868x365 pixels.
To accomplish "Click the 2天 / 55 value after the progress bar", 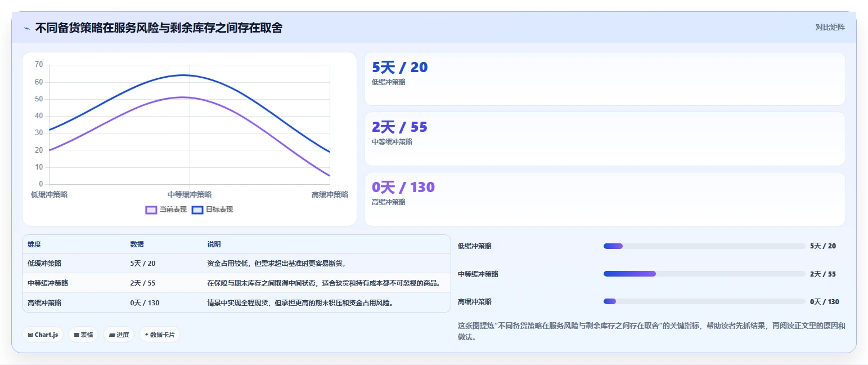I will (823, 274).
